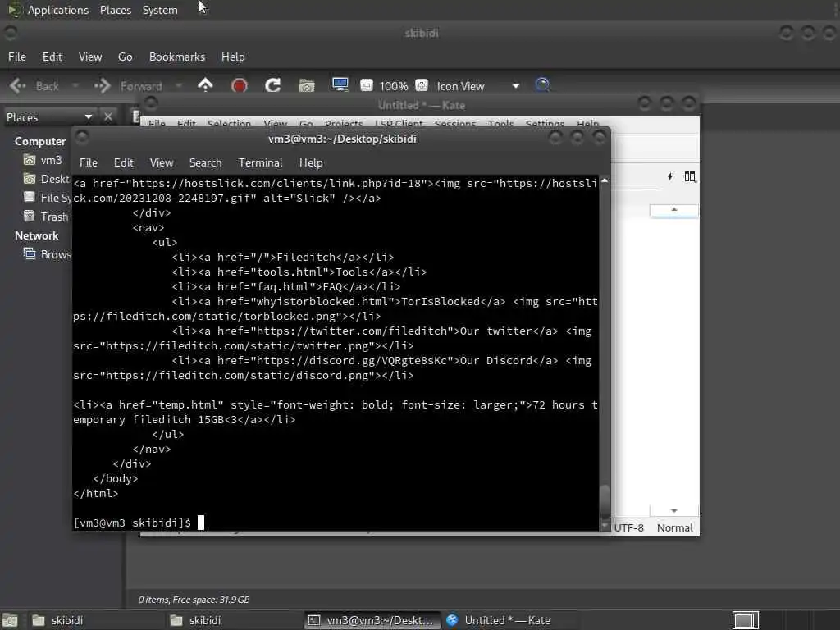Switch to the terminal taskbar button

[x=372, y=620]
